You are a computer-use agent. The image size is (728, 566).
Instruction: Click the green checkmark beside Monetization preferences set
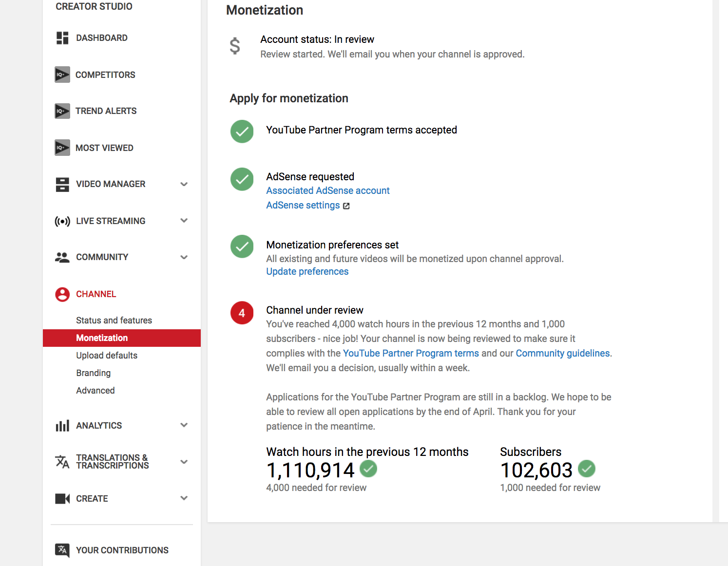click(x=242, y=246)
